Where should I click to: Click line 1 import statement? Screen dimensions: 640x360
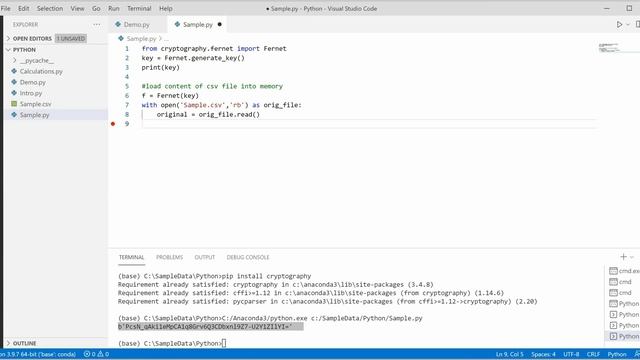(x=214, y=49)
